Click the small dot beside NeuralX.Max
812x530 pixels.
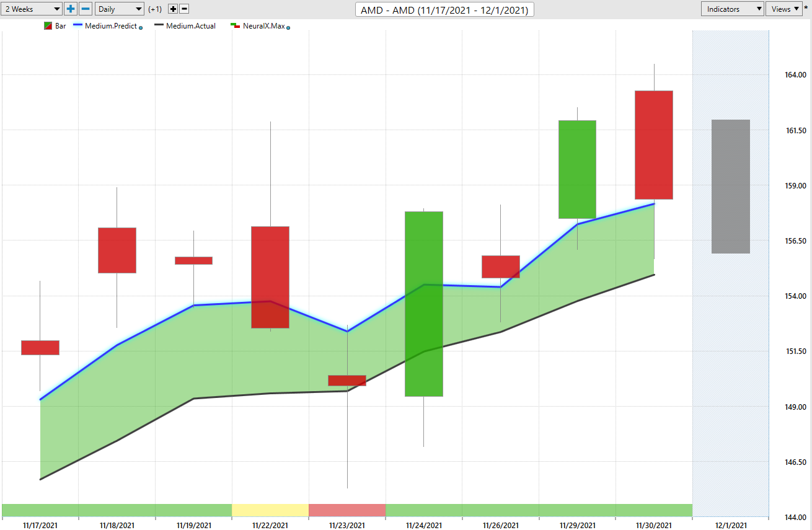288,28
